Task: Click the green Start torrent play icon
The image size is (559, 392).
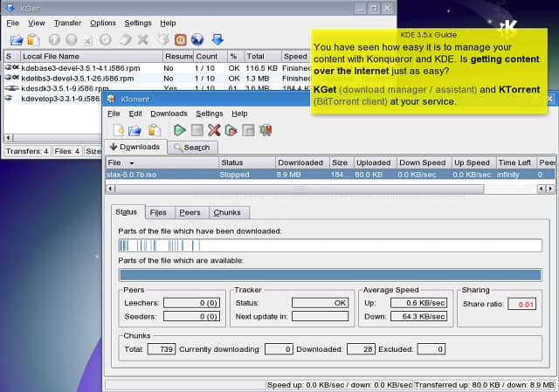Action: click(180, 130)
